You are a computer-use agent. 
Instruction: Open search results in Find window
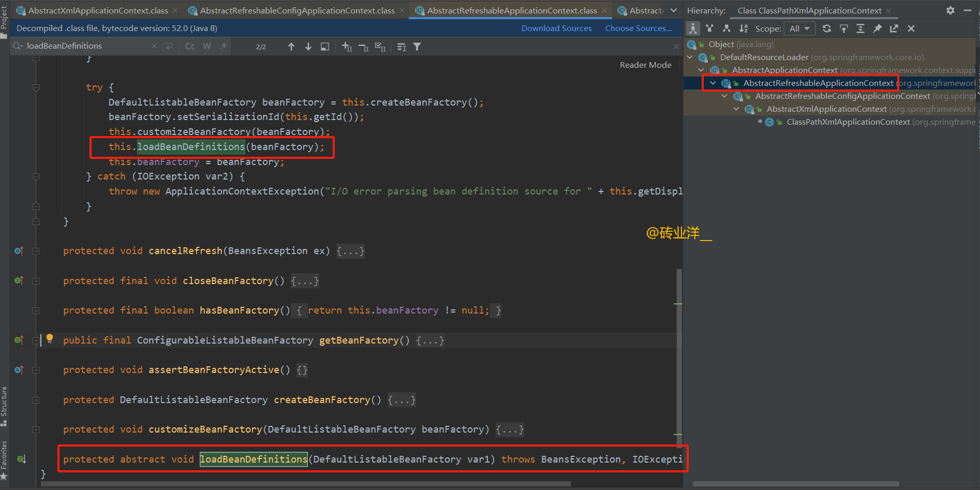tap(325, 47)
